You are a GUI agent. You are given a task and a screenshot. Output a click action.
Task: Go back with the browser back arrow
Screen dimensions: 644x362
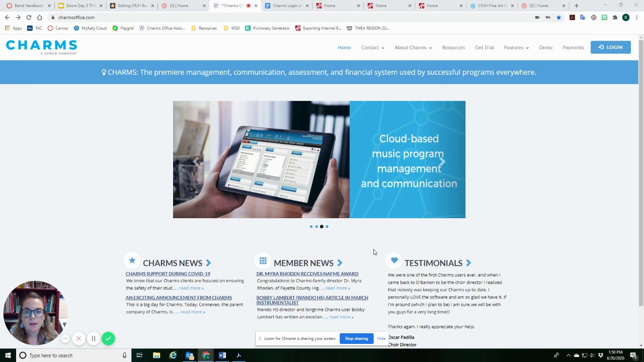7,17
